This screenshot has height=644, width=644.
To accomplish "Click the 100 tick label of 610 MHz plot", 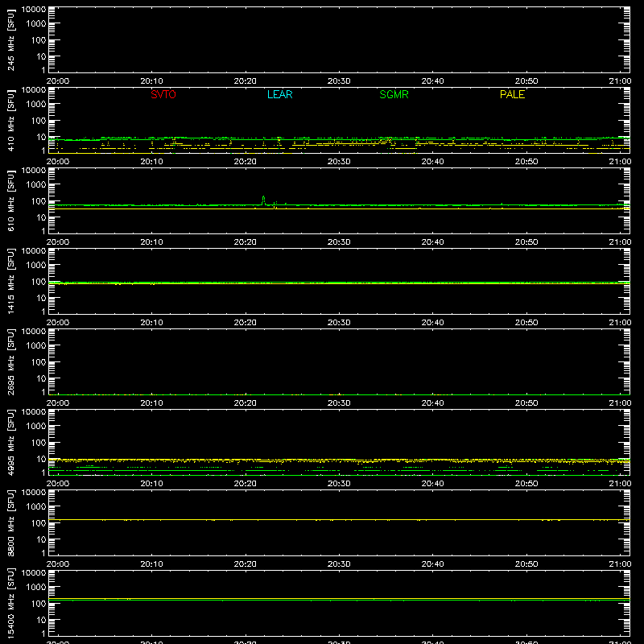I will coord(39,201).
